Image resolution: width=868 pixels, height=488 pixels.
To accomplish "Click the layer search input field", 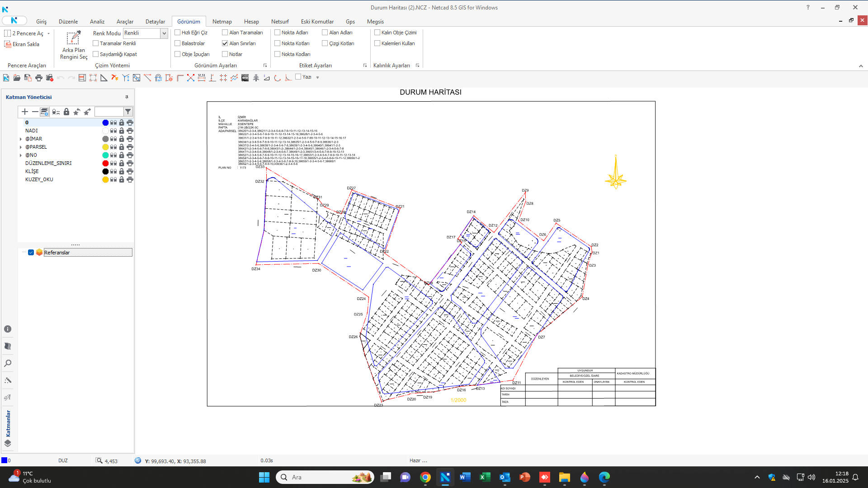I will click(x=108, y=112).
